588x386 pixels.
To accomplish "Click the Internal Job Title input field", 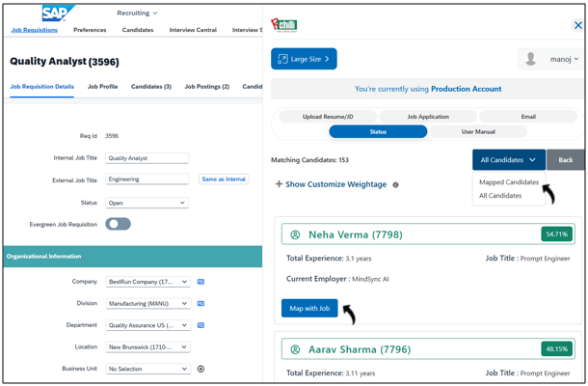I will point(147,158).
